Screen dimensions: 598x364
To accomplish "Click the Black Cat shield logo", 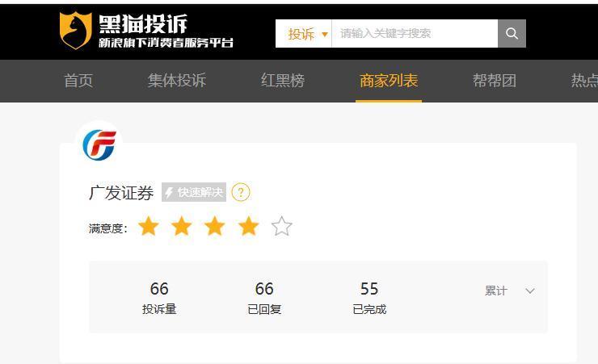I will (x=75, y=31).
